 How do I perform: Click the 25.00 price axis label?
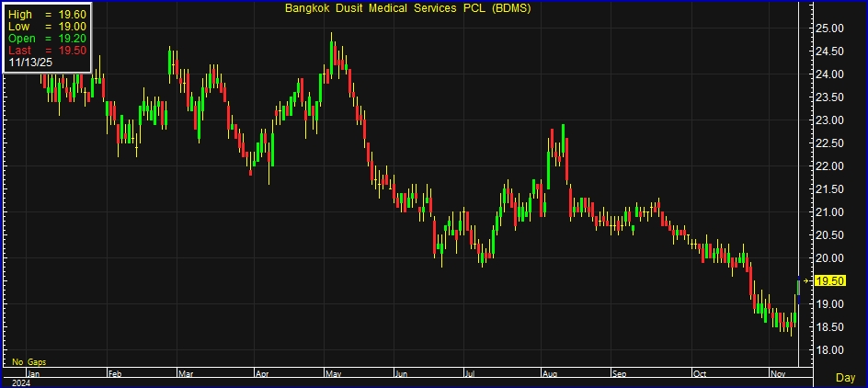[830, 29]
